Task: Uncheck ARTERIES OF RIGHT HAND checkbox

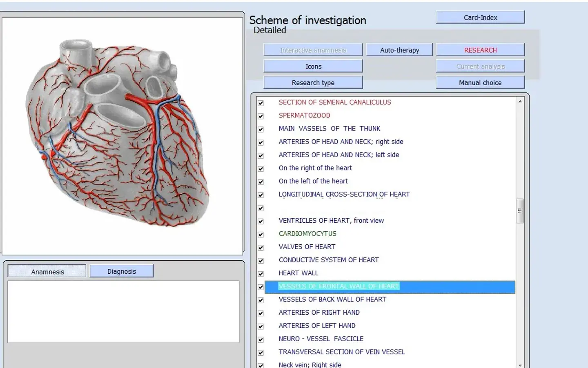Action: [261, 313]
